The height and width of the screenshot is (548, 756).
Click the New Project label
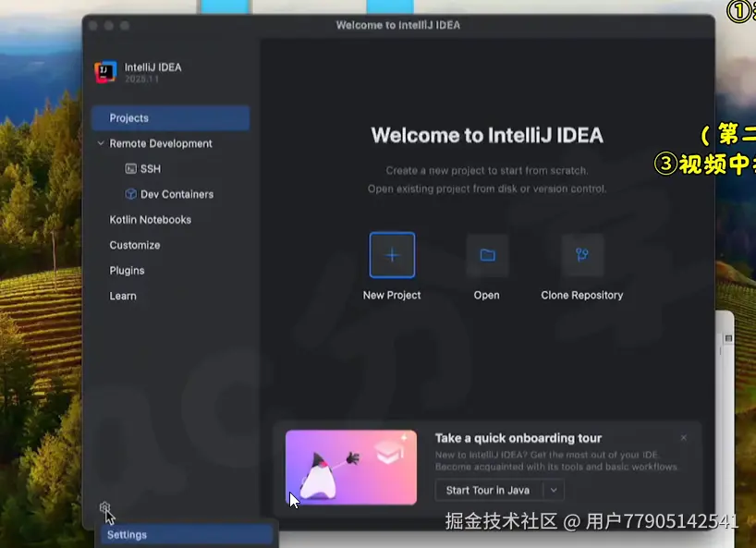coord(392,295)
